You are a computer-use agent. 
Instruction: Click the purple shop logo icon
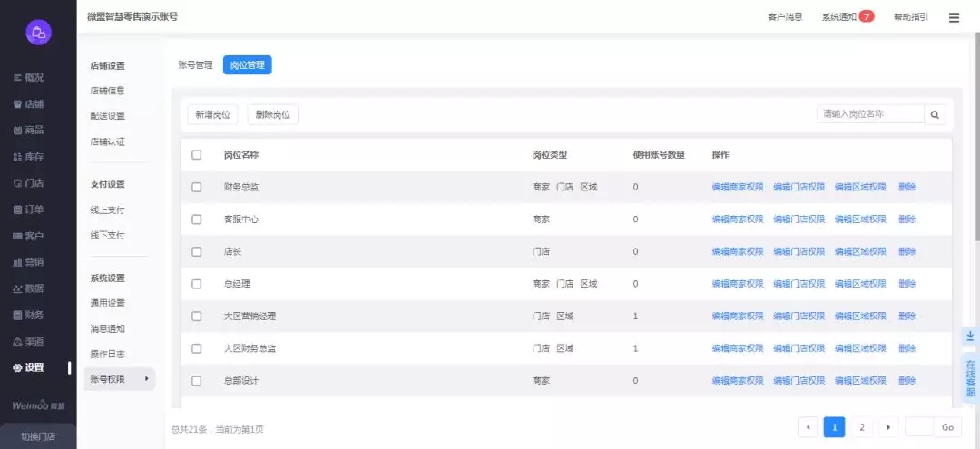[x=38, y=33]
